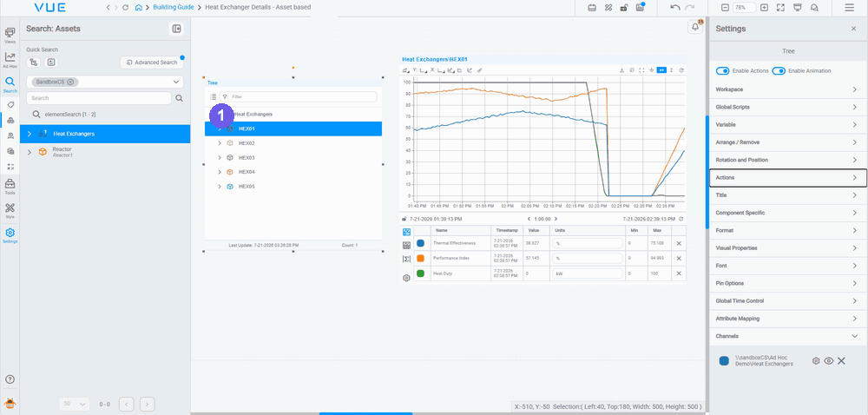Expand the Variable settings section
The image size is (868, 415).
788,124
